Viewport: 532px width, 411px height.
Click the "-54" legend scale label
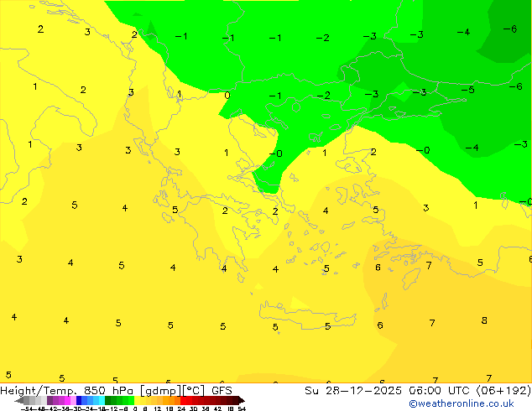pyautogui.click(x=27, y=408)
